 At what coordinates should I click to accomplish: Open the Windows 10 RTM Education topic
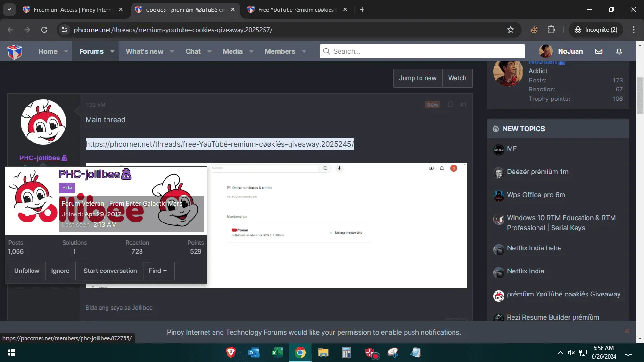click(x=561, y=222)
